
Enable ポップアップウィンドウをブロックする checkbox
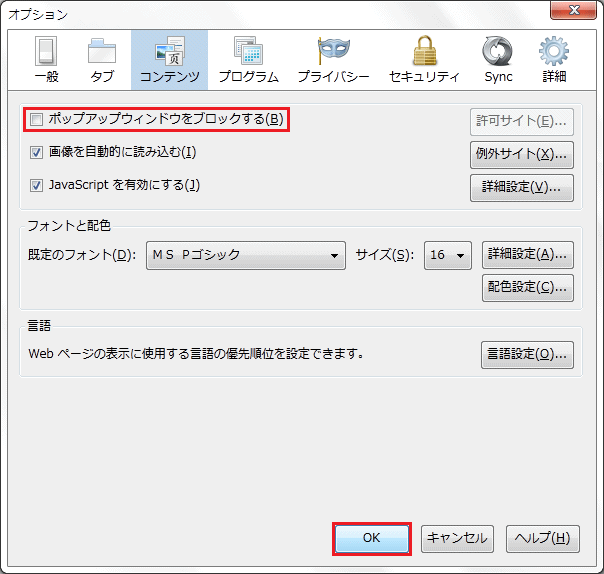point(37,119)
